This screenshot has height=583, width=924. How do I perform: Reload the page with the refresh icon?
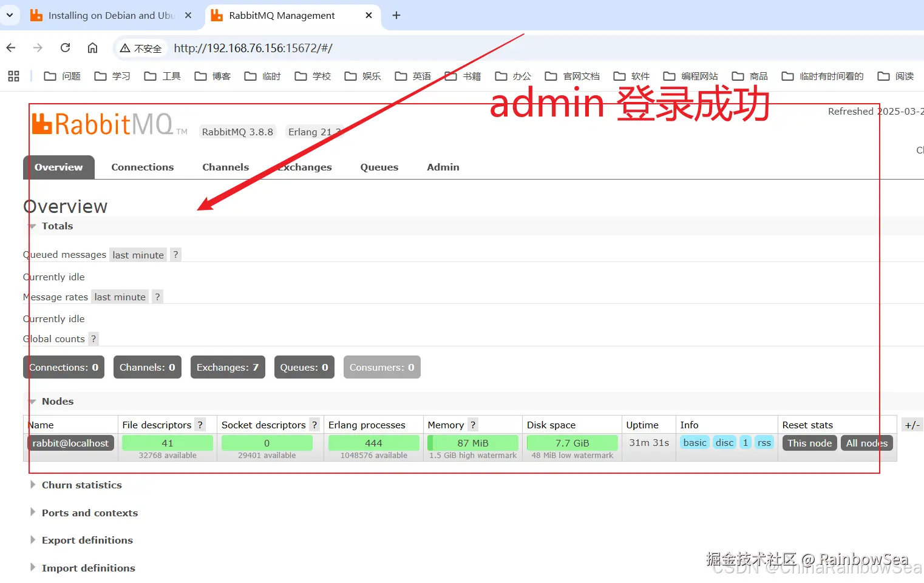pos(66,48)
